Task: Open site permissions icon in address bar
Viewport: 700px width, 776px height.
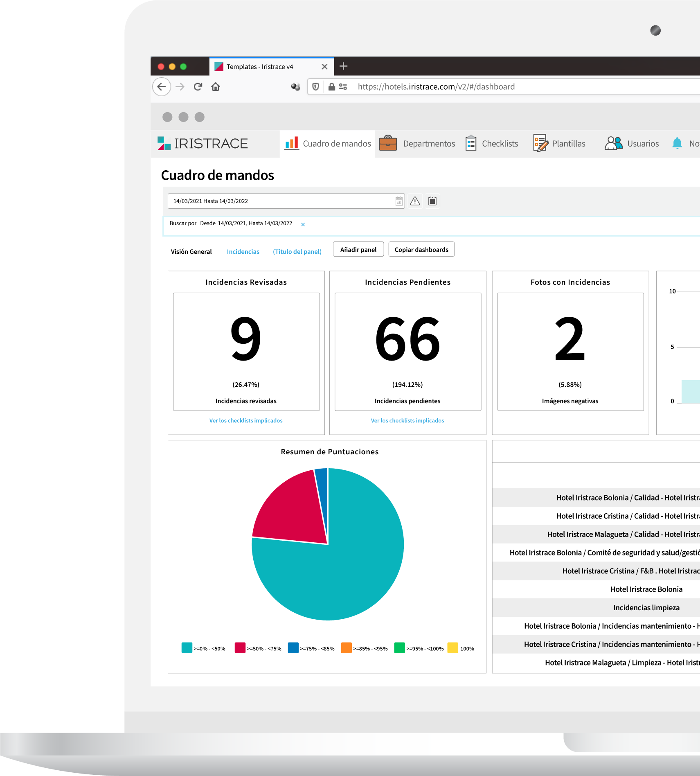Action: (343, 87)
